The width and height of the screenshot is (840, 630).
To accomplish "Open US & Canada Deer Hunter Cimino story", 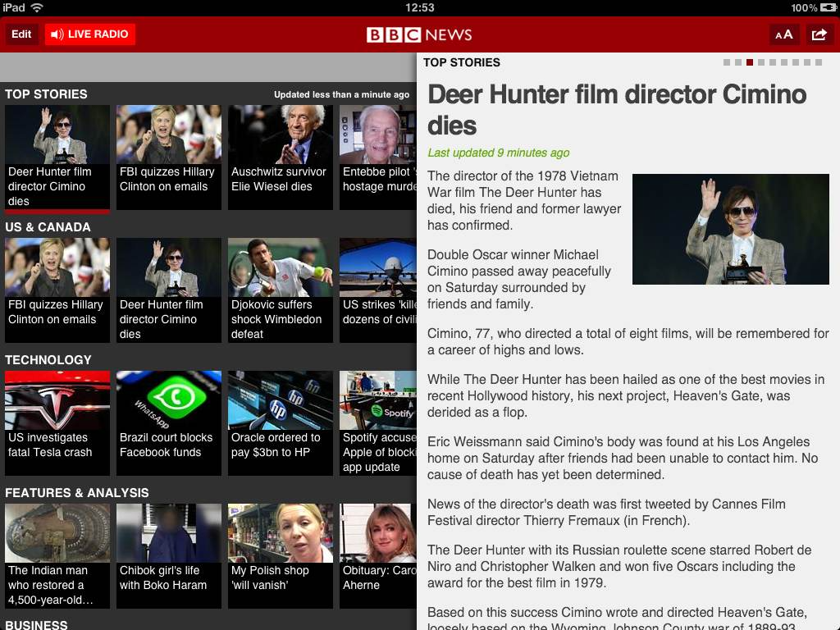I will pos(169,290).
